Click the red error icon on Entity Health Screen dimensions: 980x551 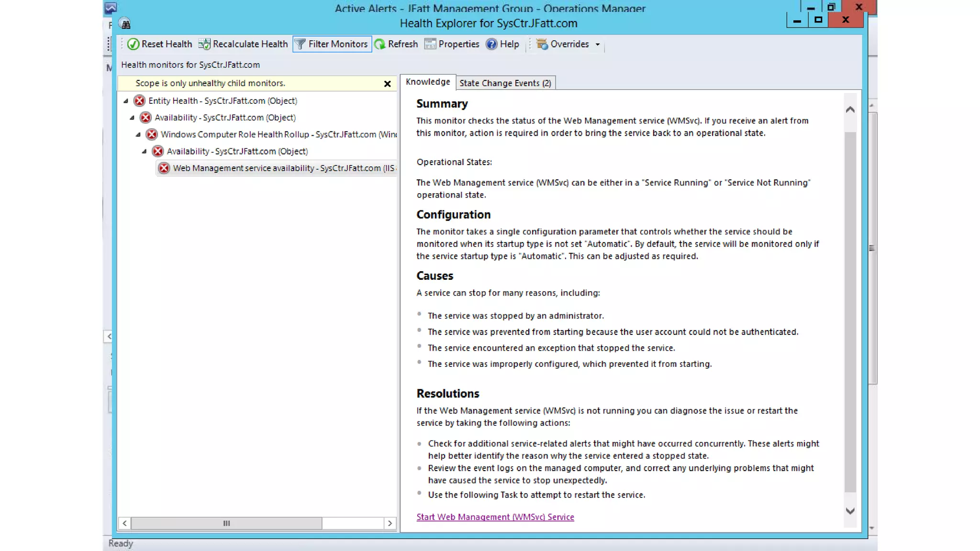[139, 101]
